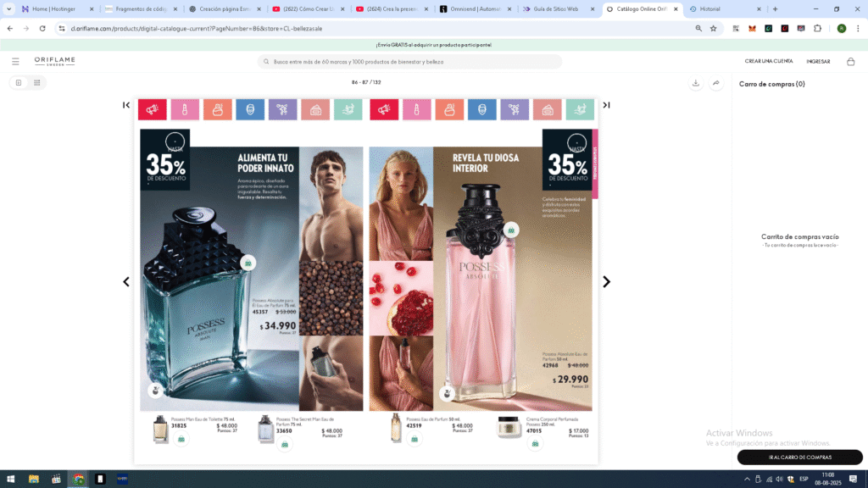Click the $ 34.990 price text
Viewport: 868px width, 488px height.
tap(278, 326)
